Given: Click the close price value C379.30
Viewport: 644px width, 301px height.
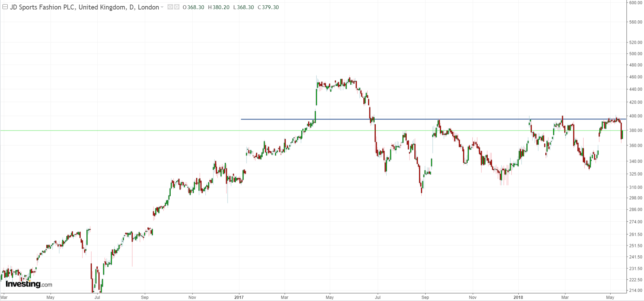Looking at the screenshot, I should pos(268,7).
